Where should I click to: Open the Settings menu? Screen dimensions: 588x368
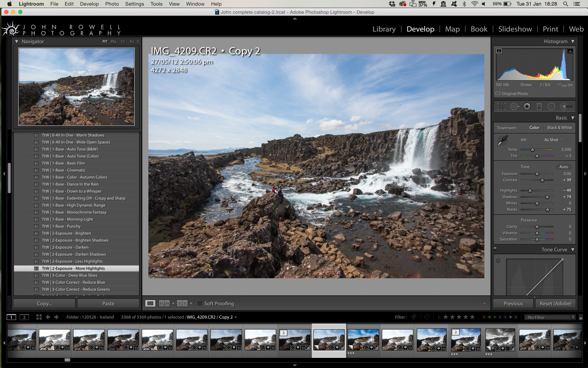tap(135, 4)
